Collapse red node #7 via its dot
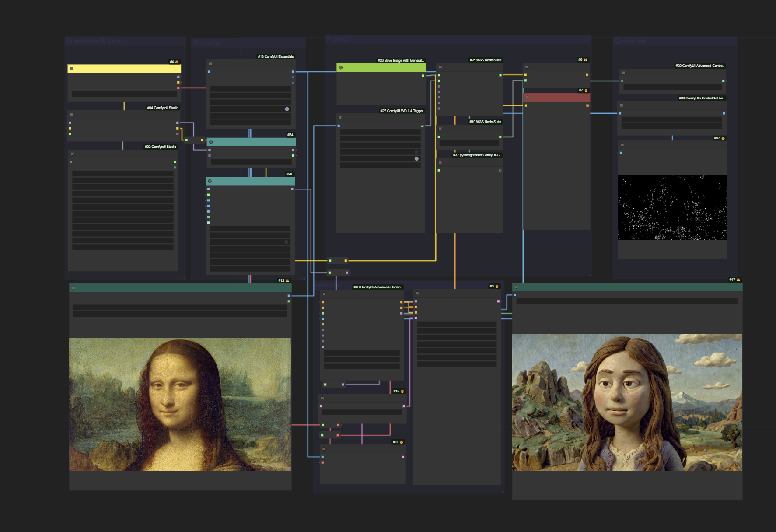This screenshot has width=776, height=532. click(528, 98)
